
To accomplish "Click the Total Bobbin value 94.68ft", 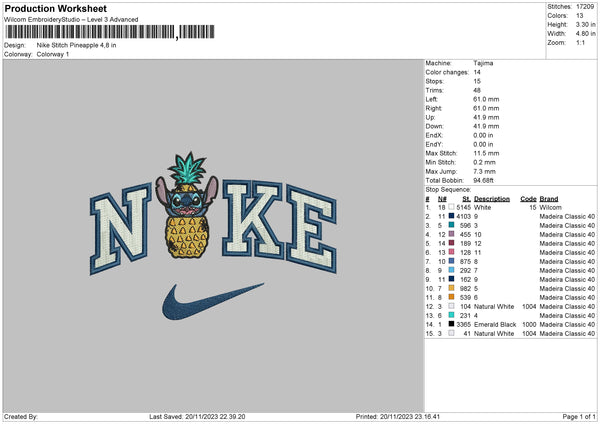I will (483, 180).
